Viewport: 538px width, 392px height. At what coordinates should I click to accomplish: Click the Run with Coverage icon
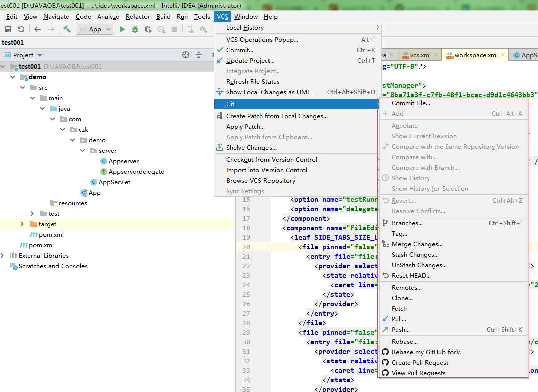(148, 29)
